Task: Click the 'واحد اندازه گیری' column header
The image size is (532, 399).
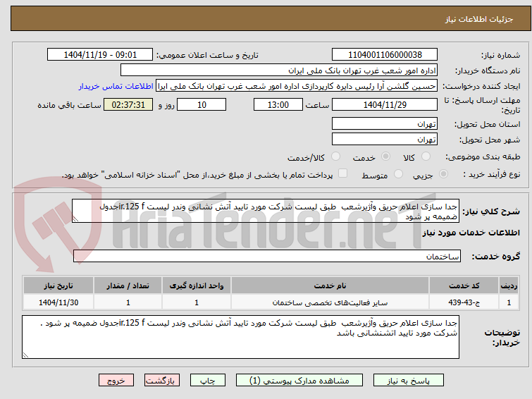Action: coord(197,286)
